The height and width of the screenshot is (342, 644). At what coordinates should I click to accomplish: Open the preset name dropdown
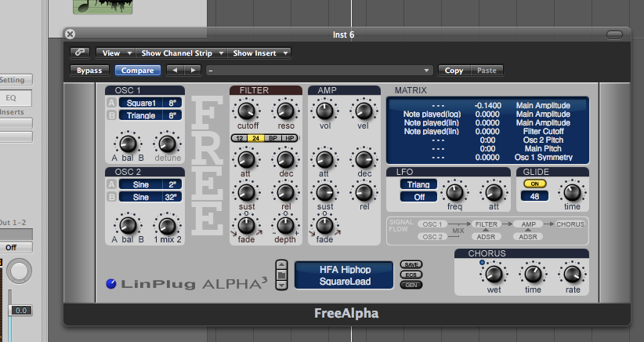tap(319, 71)
